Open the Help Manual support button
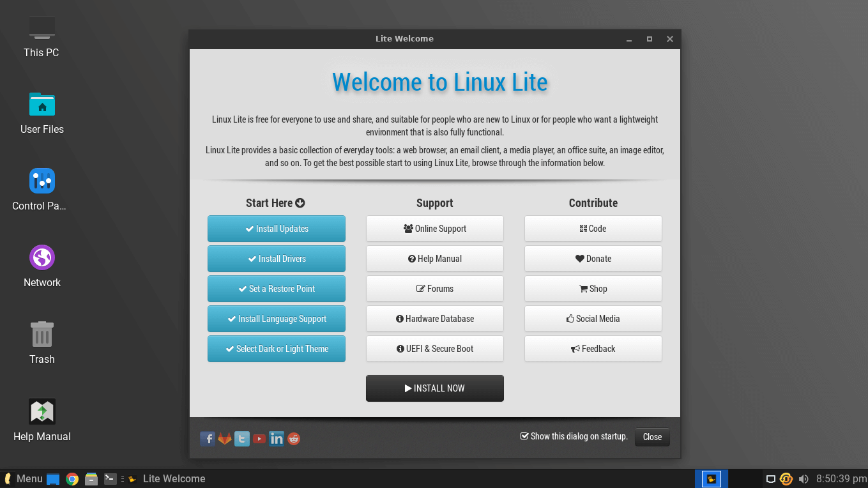Screen dimensions: 868x488 pos(435,259)
